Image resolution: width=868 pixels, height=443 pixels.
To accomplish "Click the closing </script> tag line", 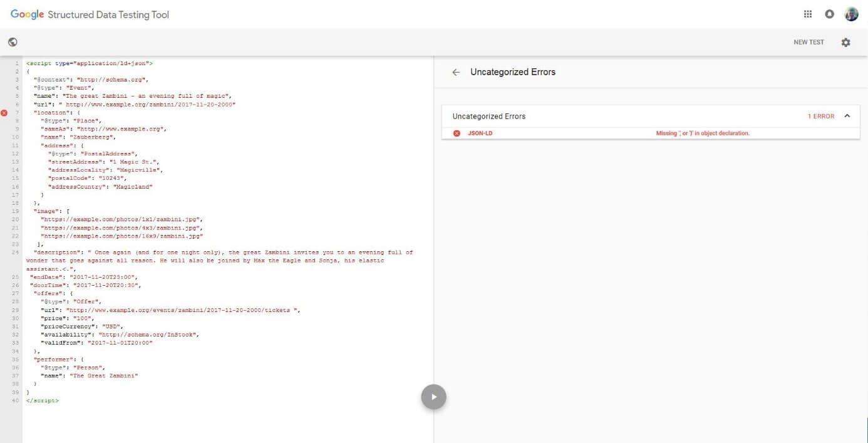I will click(x=43, y=400).
